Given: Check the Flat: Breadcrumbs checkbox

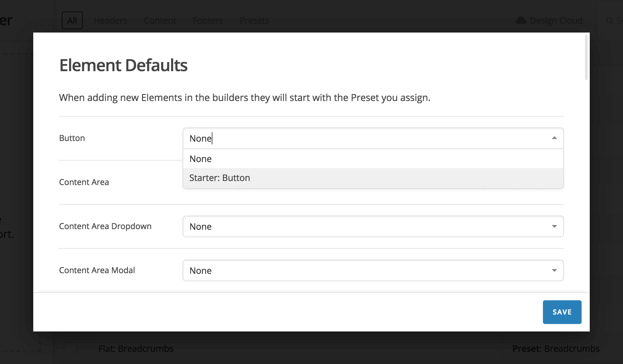Looking at the screenshot, I should coord(70,348).
